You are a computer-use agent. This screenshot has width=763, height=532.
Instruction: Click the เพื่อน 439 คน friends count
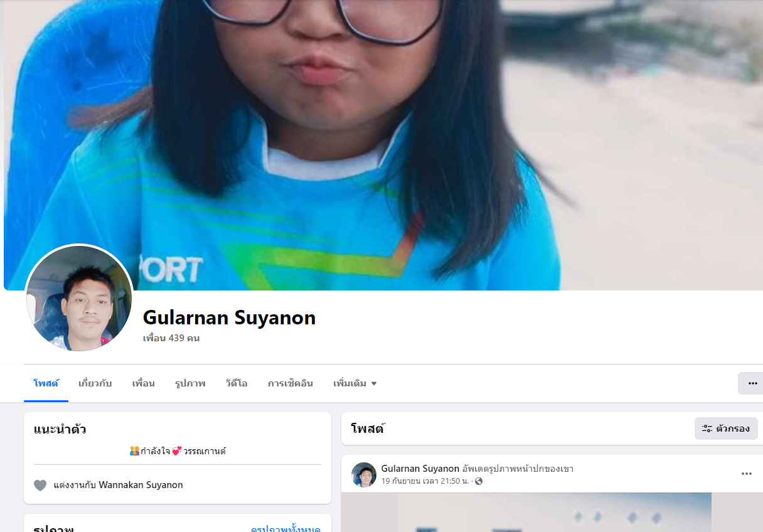pos(171,338)
